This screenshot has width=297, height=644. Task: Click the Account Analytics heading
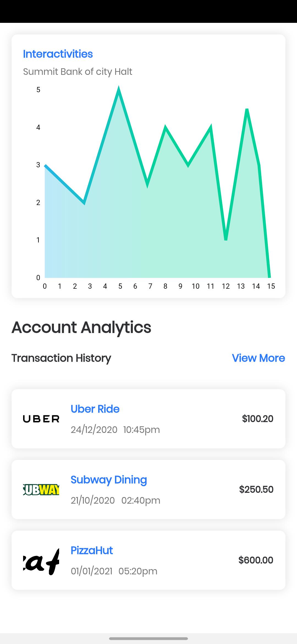pyautogui.click(x=81, y=327)
